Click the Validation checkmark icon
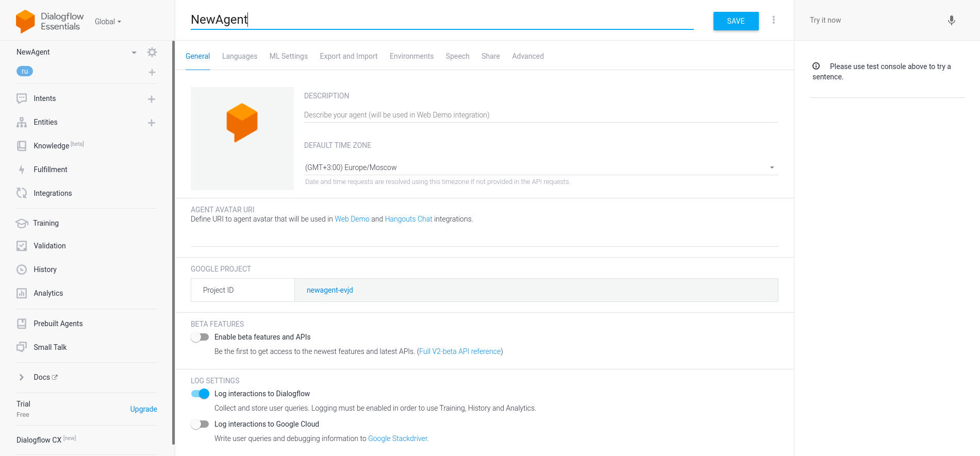The width and height of the screenshot is (980, 456). coord(22,246)
